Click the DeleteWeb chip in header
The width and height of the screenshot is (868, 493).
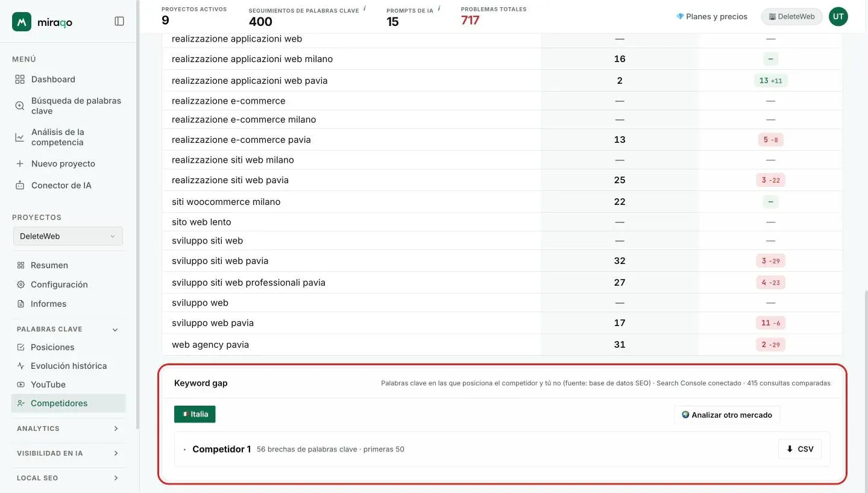pyautogui.click(x=792, y=17)
